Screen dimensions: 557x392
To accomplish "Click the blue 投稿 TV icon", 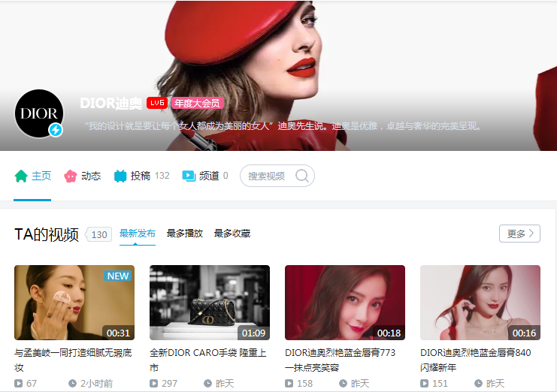I will [x=120, y=176].
